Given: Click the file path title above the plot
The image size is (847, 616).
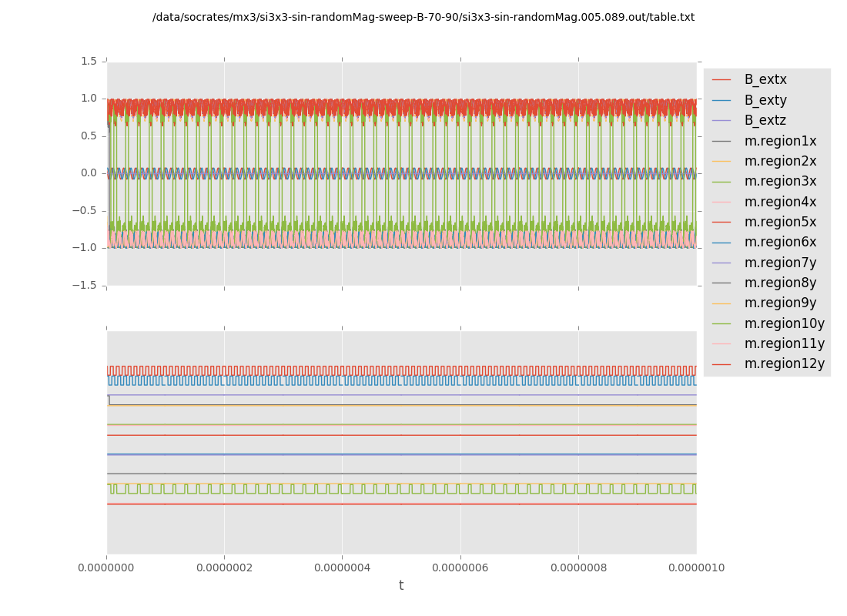Looking at the screenshot, I should tap(423, 17).
